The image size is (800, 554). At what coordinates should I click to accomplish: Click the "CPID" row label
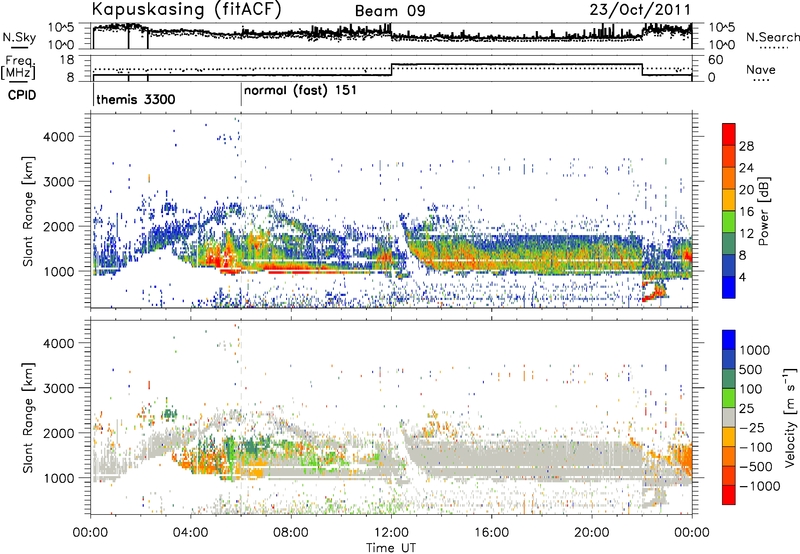tap(21, 95)
